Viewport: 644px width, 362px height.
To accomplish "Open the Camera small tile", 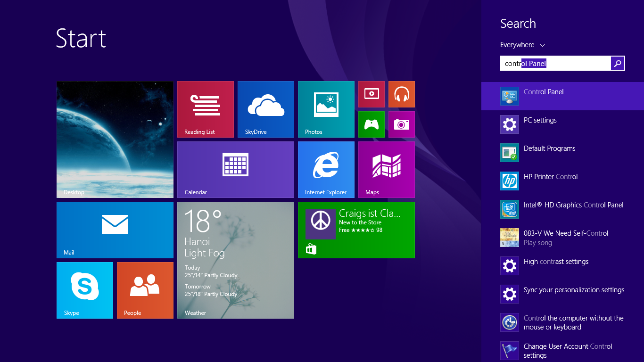I will point(402,124).
